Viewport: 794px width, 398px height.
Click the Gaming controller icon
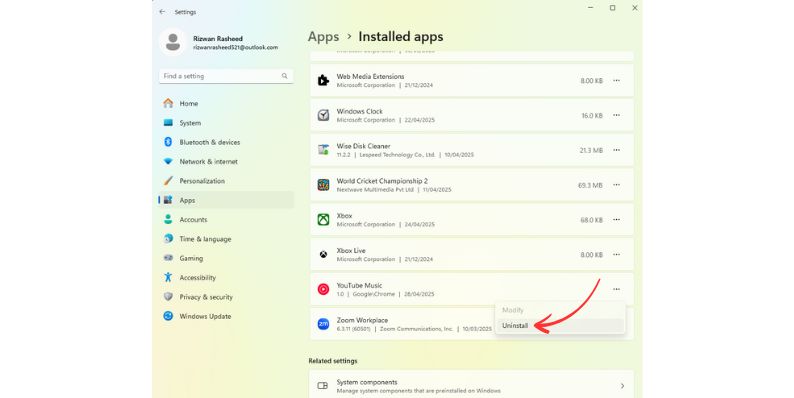pos(168,258)
